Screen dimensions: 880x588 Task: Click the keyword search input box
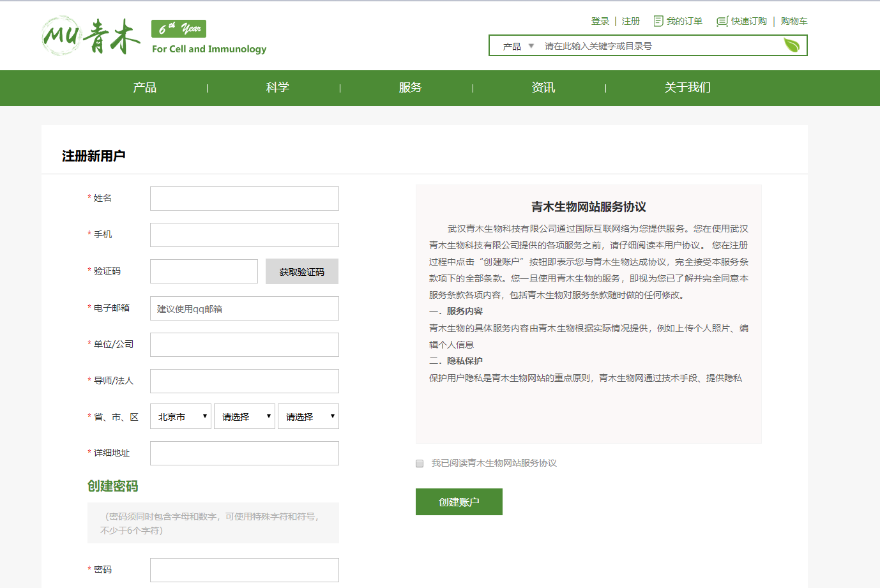658,46
